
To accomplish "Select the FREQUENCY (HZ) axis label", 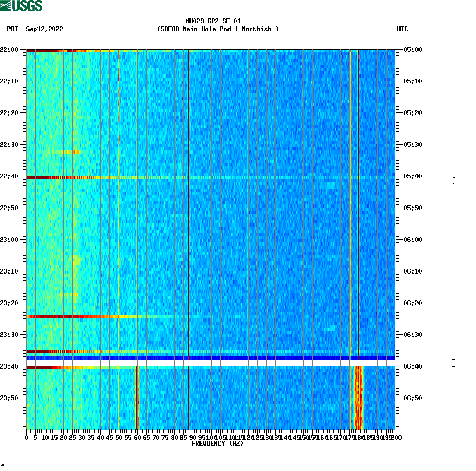I will (x=217, y=444).
